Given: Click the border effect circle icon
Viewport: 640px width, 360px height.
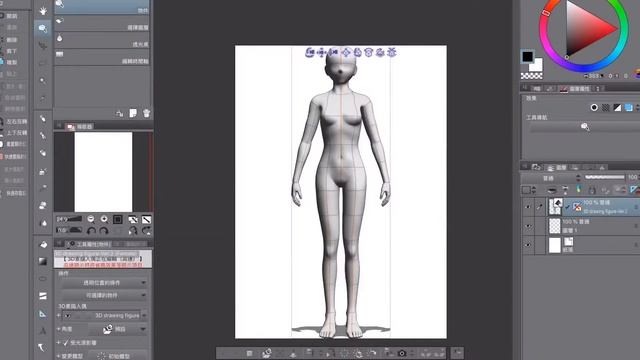Looking at the screenshot, I should click(x=594, y=107).
